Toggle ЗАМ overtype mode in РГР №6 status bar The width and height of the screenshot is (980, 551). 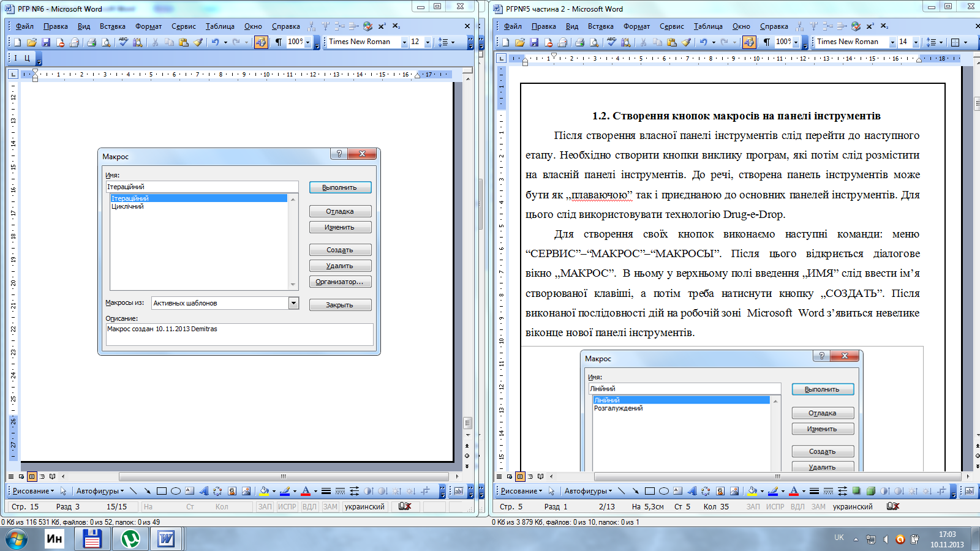click(x=330, y=507)
